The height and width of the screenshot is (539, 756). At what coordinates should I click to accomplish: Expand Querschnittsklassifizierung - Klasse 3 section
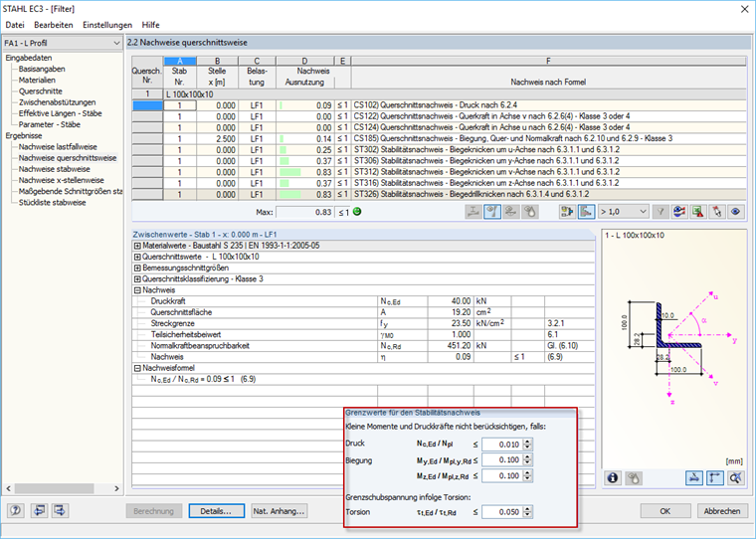coord(137,279)
